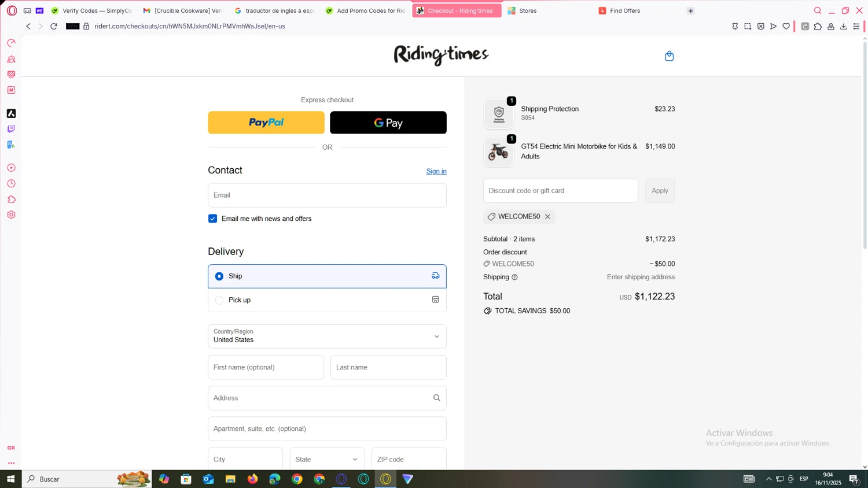Switch to the Stores tab
The width and height of the screenshot is (868, 488).
548,10
